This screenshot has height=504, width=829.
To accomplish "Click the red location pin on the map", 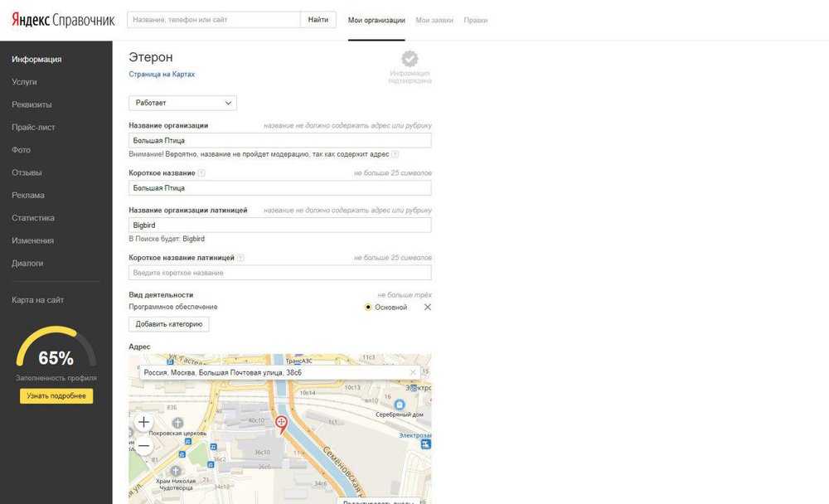I will tap(281, 424).
